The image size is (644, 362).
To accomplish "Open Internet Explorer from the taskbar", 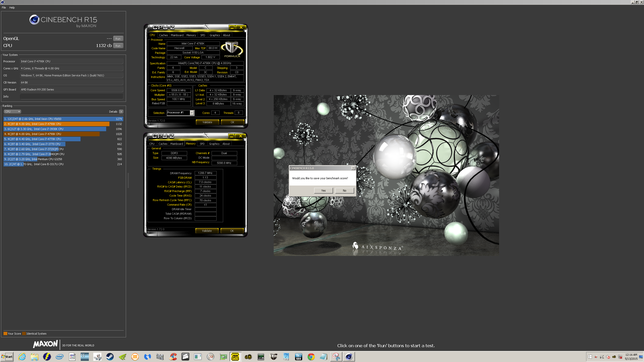I will pyautogui.click(x=22, y=357).
